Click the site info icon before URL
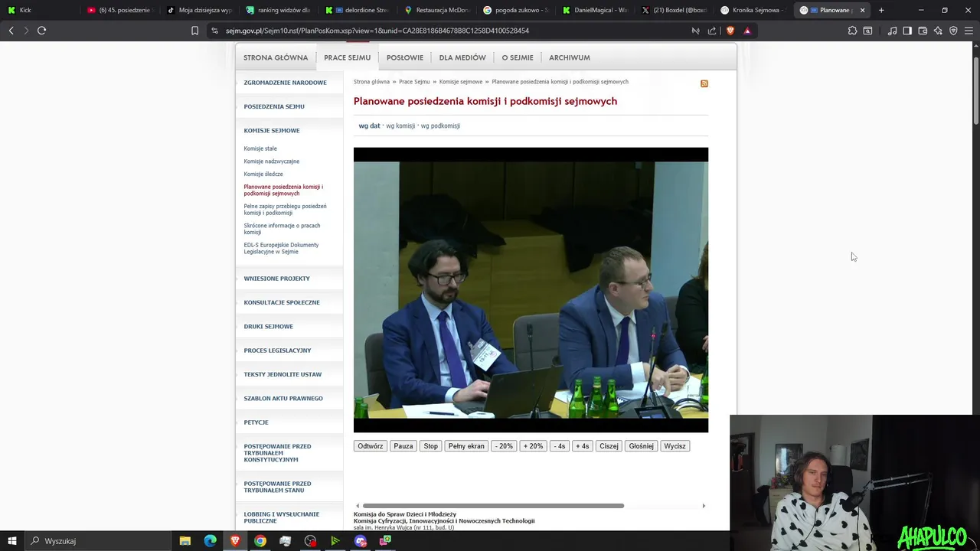The width and height of the screenshot is (980, 551). tap(214, 31)
